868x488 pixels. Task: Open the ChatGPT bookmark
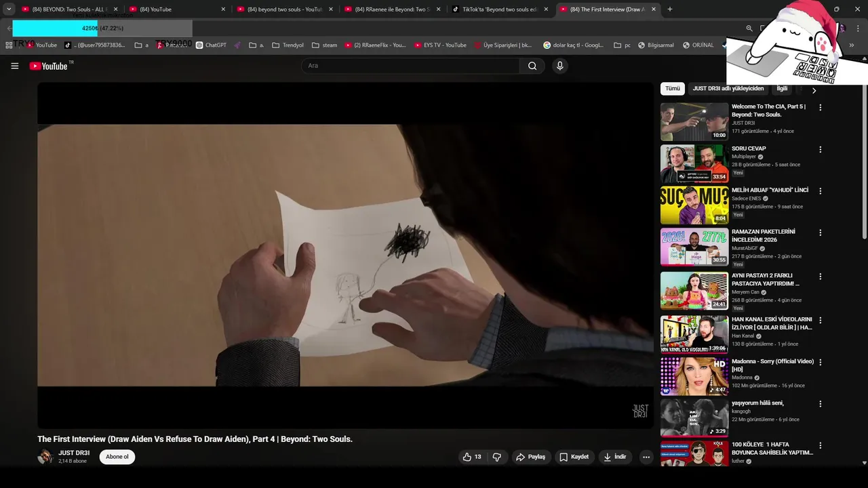pyautogui.click(x=211, y=45)
